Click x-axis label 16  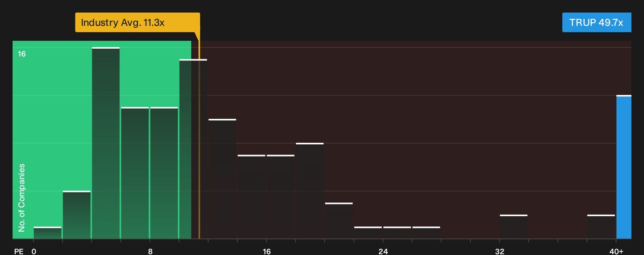tap(267, 251)
